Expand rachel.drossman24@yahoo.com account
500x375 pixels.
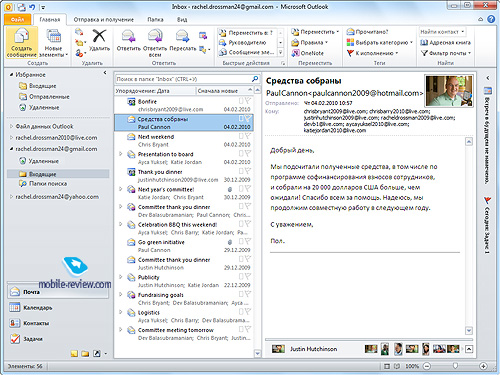point(11,197)
